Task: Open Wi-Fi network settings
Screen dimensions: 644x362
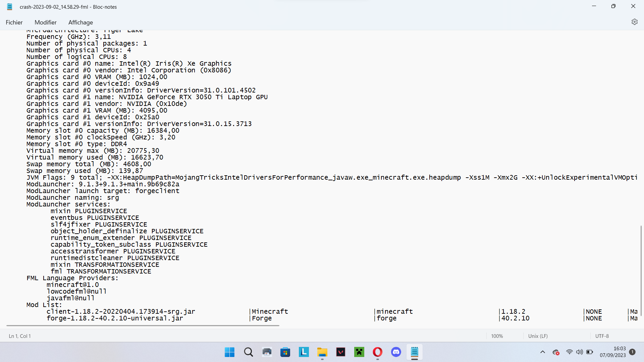Action: tap(569, 352)
